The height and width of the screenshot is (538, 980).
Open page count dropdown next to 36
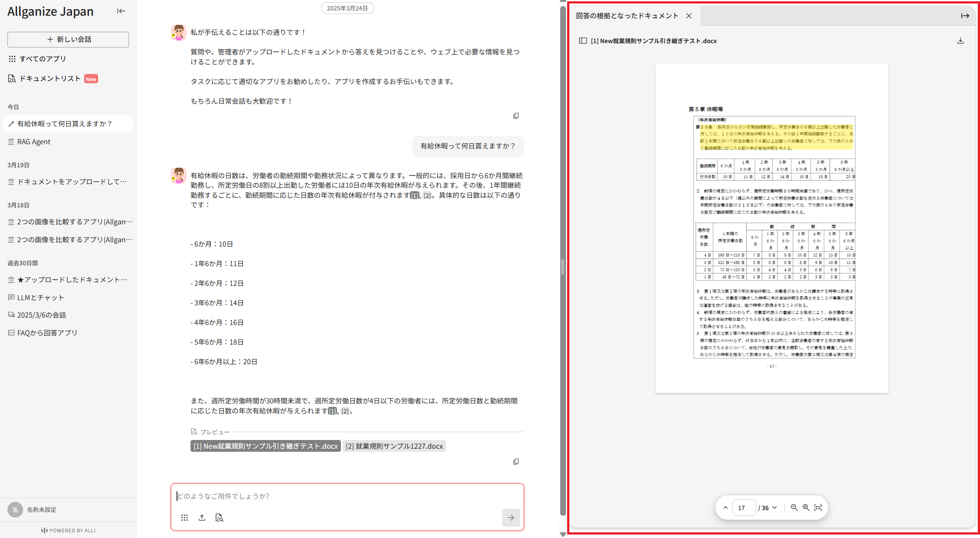click(775, 508)
